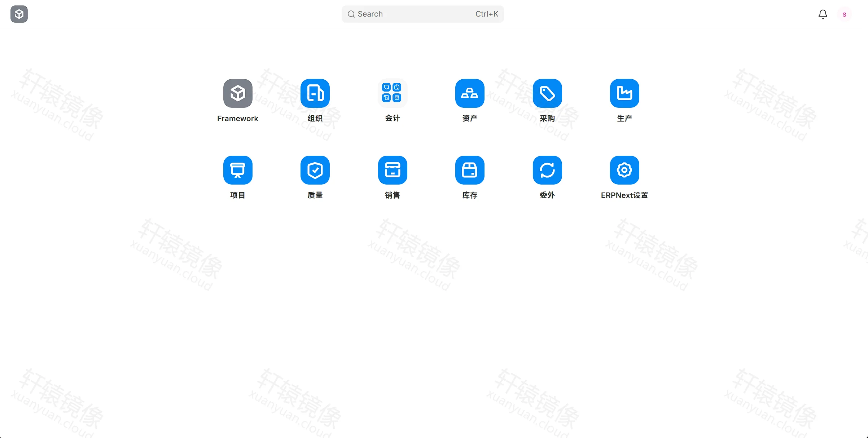Click the 采购 label text
The height and width of the screenshot is (438, 868).
point(547,118)
